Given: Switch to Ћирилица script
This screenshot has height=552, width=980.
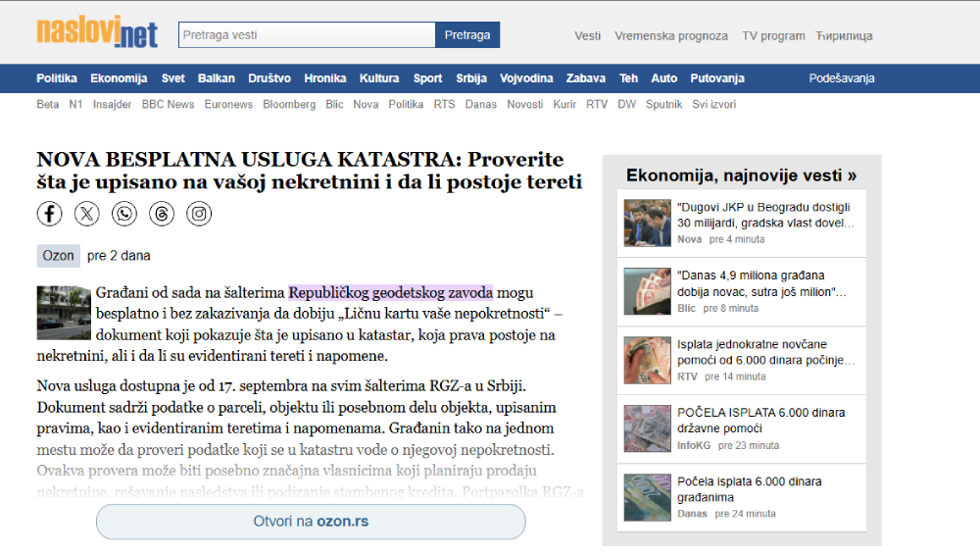Looking at the screenshot, I should click(x=844, y=35).
